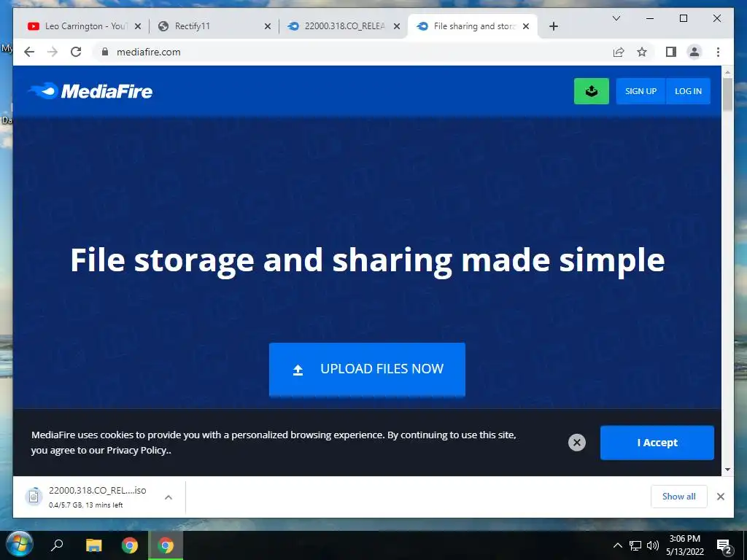Click the active Chrome taskbar icon
The width and height of the screenshot is (747, 560).
click(166, 545)
